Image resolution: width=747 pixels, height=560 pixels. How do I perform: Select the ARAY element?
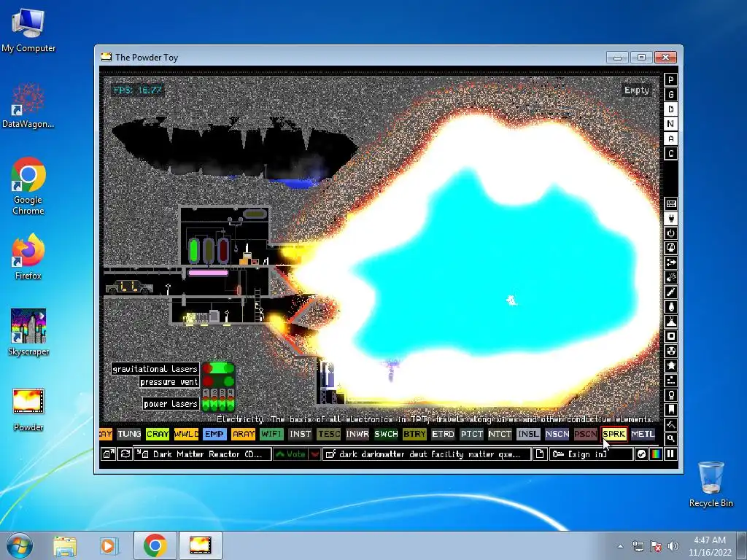[243, 435]
